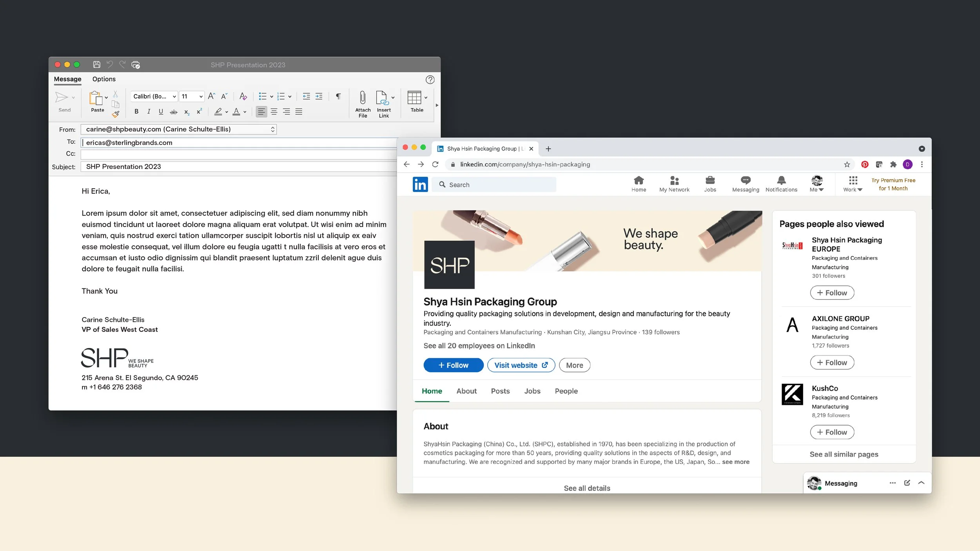Screen dimensions: 980x551
Task: Increase font size with the larger A icon
Action: [x=211, y=96]
